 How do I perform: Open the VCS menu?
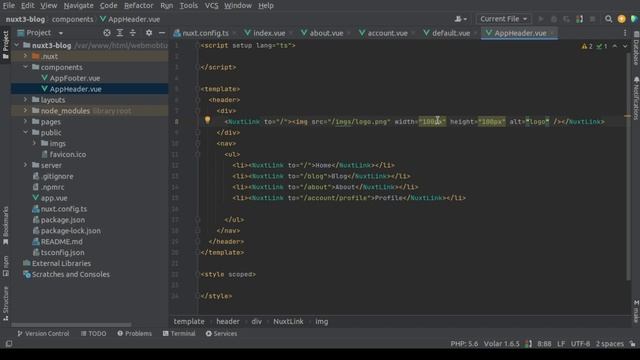point(211,5)
